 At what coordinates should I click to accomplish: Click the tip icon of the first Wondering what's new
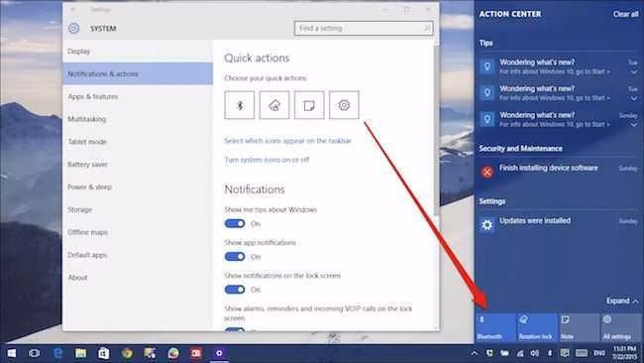pyautogui.click(x=487, y=66)
